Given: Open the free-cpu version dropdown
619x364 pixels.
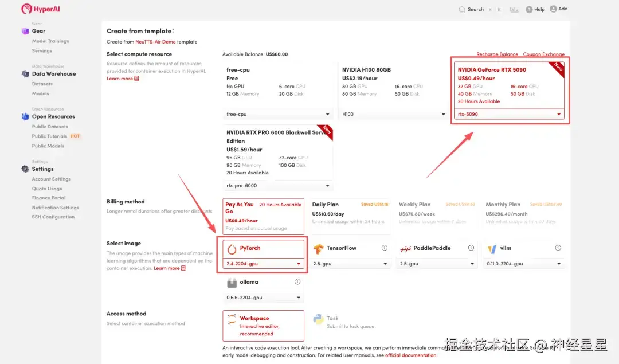Looking at the screenshot, I should pyautogui.click(x=277, y=114).
